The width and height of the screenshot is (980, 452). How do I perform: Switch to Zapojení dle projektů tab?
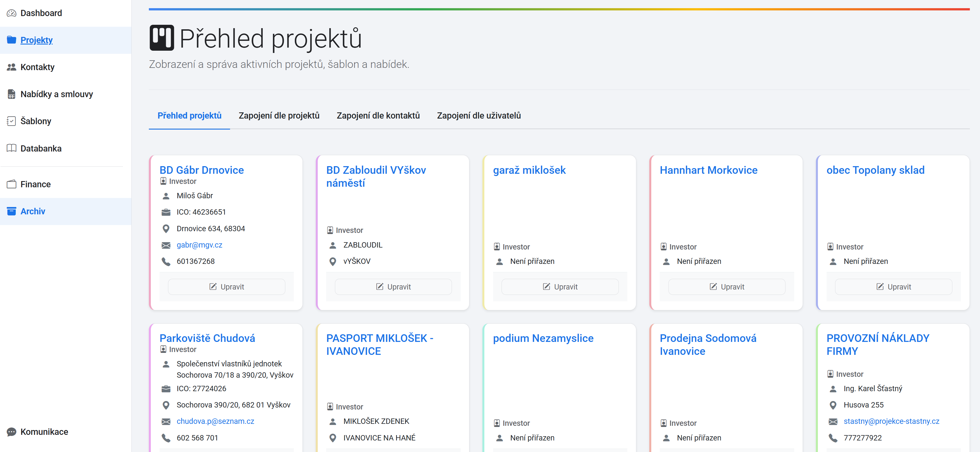point(279,115)
